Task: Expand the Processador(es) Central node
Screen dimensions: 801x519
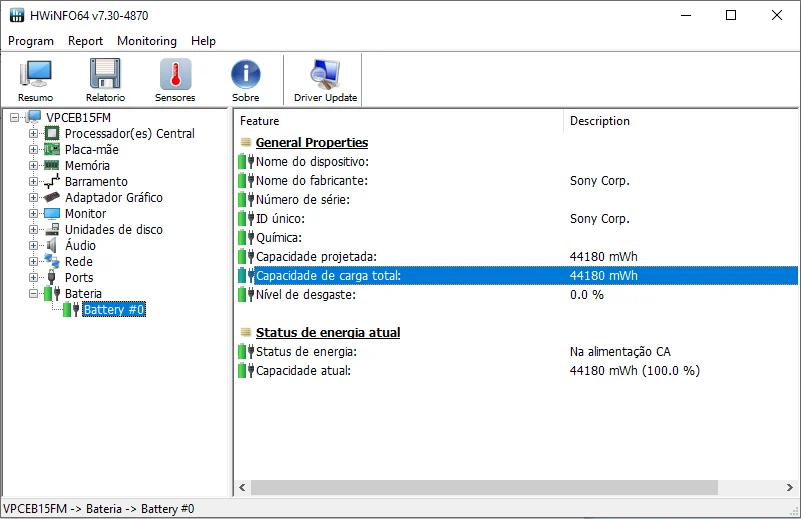Action: [x=33, y=133]
